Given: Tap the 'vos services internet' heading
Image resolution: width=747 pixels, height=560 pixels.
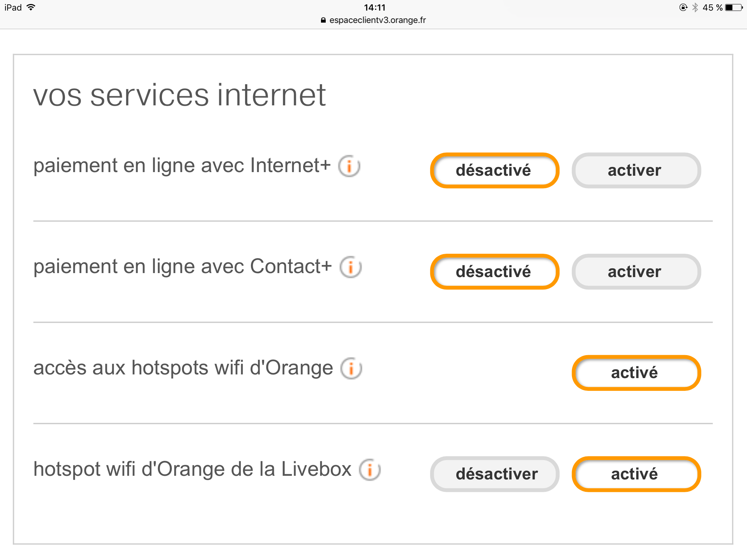Looking at the screenshot, I should [179, 96].
